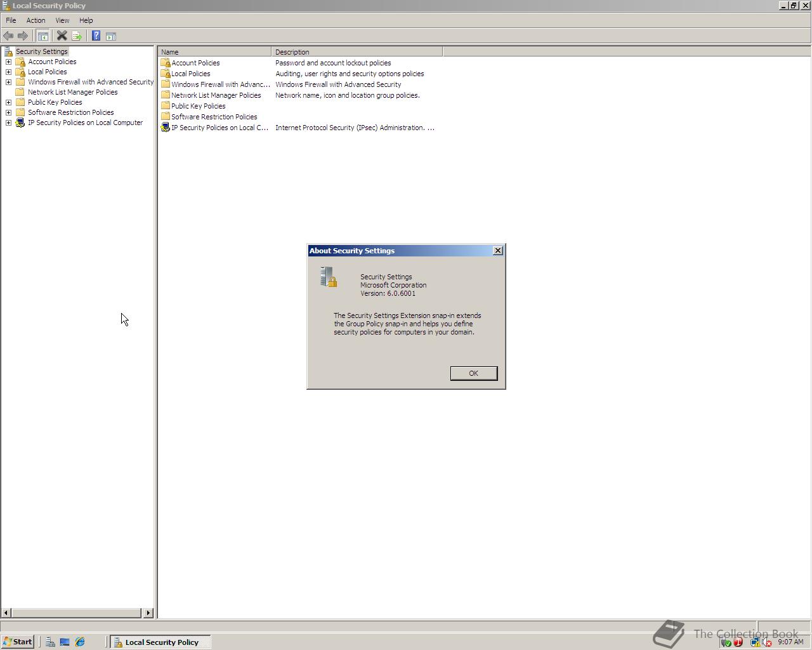
Task: Click IP Security Policies icon in list pane
Action: tap(166, 128)
